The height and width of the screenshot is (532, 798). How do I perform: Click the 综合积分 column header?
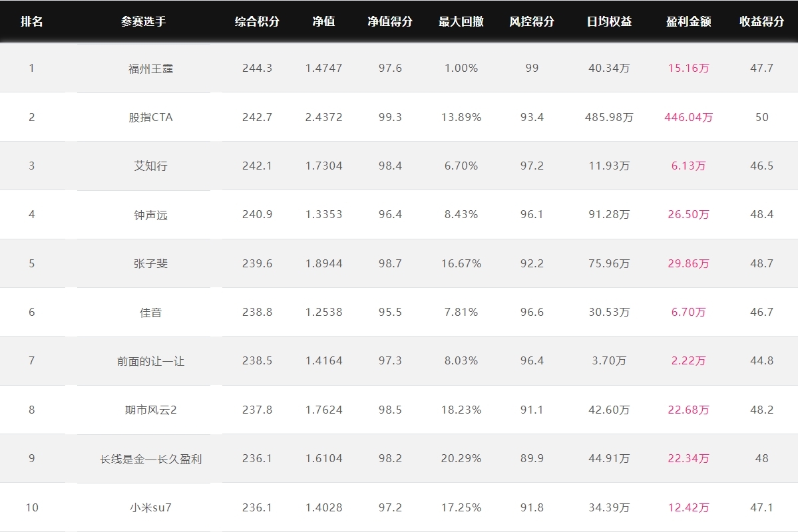pyautogui.click(x=257, y=21)
